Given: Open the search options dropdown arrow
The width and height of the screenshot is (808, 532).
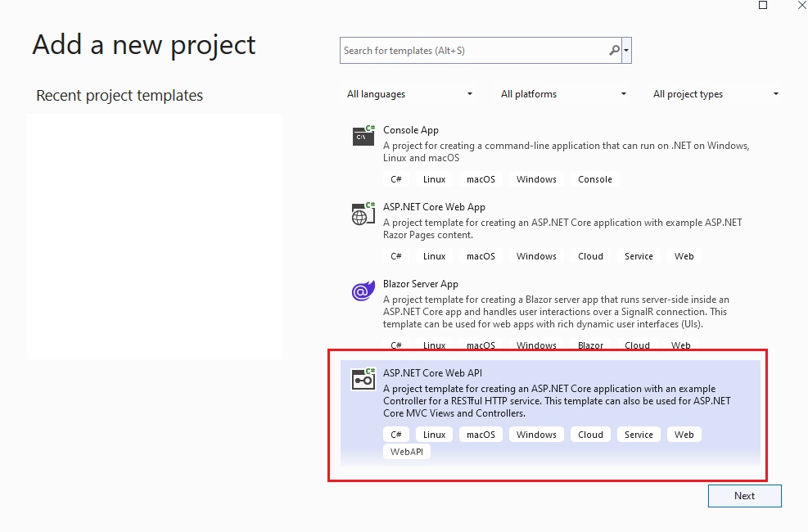Looking at the screenshot, I should (x=626, y=51).
